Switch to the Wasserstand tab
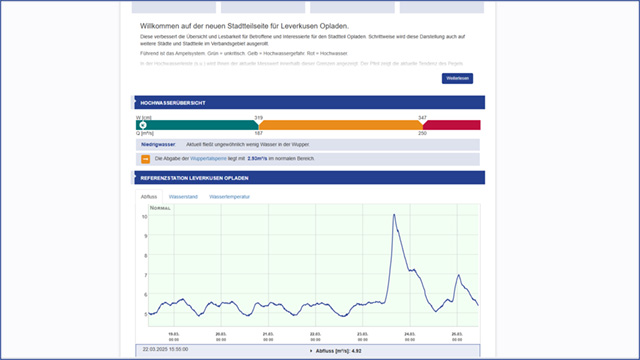This screenshot has width=640, height=360. [x=183, y=197]
